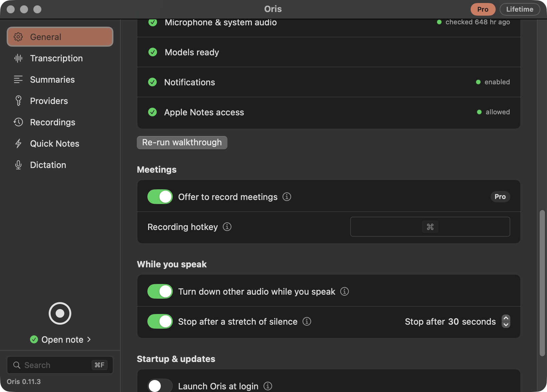Viewport: 547px width, 392px height.
Task: Click the Apple Notes access green check icon
Action: [x=152, y=112]
